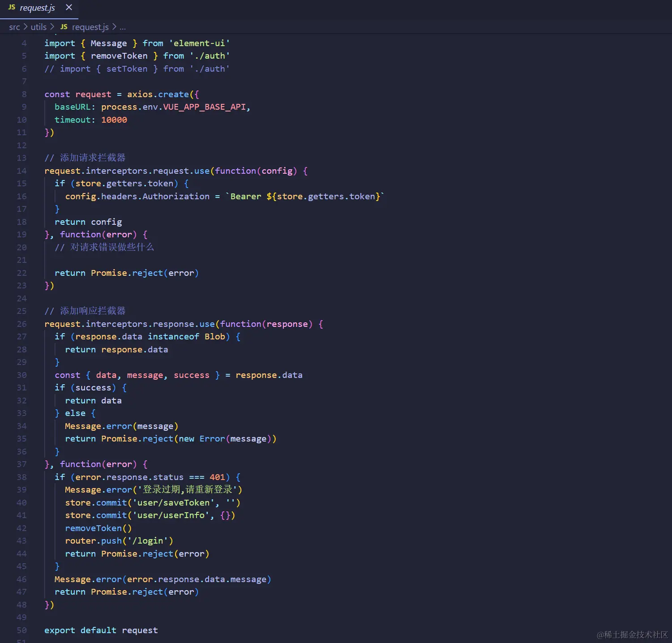The height and width of the screenshot is (643, 672).
Task: Click the request.interceptors.response.use line
Action: click(x=184, y=324)
